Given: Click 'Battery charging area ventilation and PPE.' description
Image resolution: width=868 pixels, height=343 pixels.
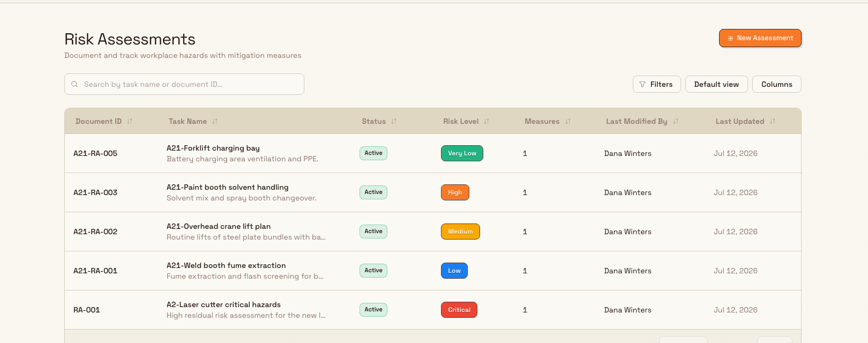Looking at the screenshot, I should (243, 159).
